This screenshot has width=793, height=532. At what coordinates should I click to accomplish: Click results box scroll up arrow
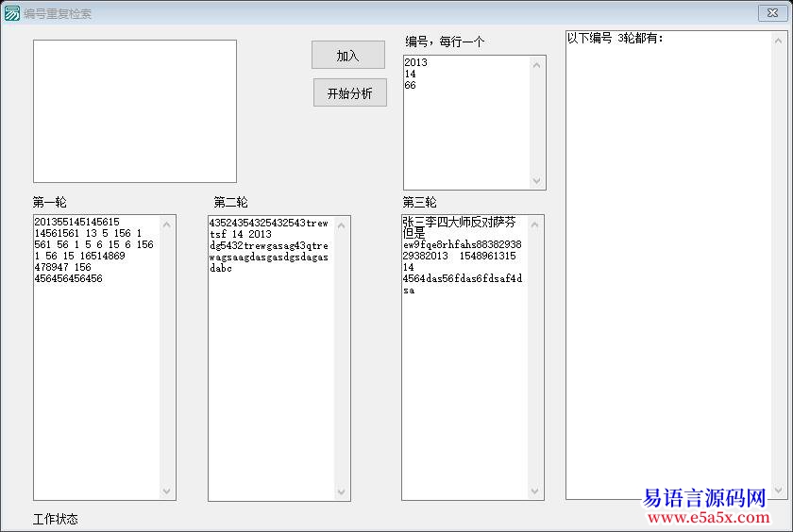coord(778,41)
